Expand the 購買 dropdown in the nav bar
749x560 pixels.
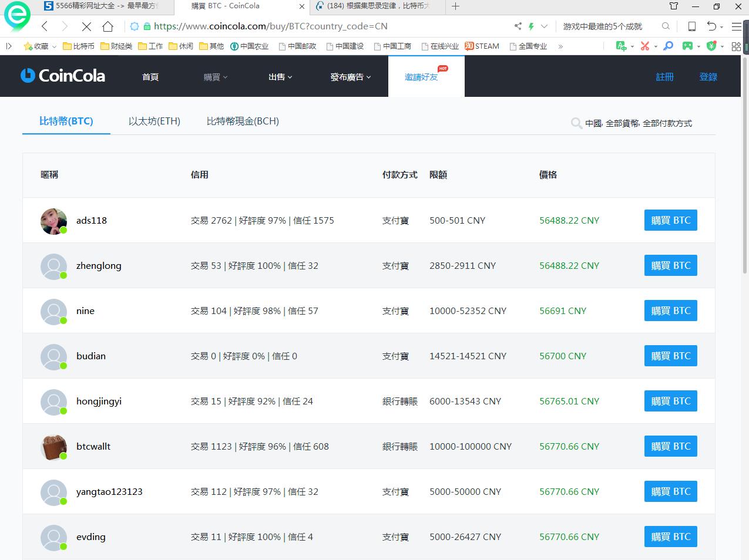click(215, 77)
